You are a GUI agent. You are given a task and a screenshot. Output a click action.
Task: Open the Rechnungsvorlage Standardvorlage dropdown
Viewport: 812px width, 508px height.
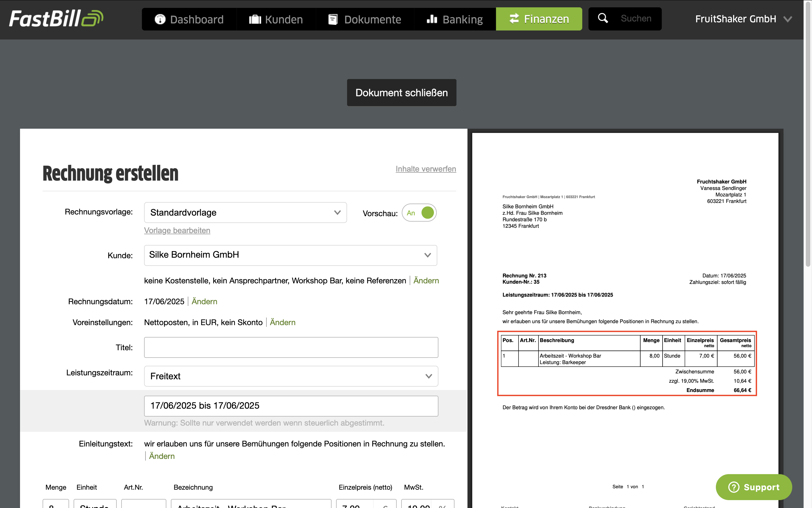[x=245, y=212]
